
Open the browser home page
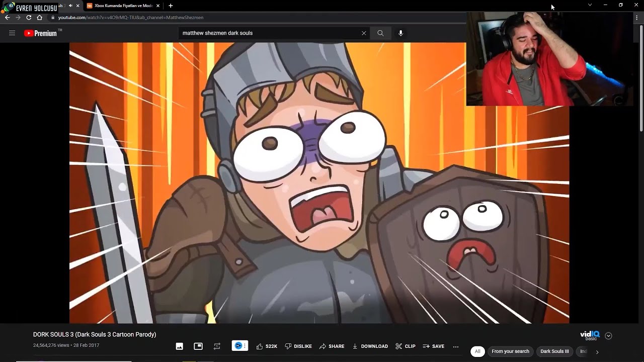click(40, 18)
